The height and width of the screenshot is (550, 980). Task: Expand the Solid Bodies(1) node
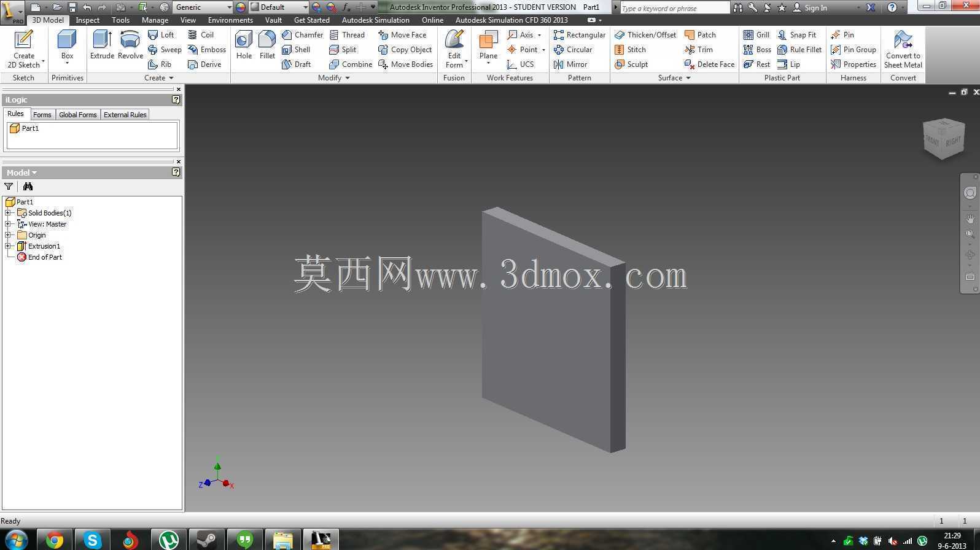pos(8,213)
